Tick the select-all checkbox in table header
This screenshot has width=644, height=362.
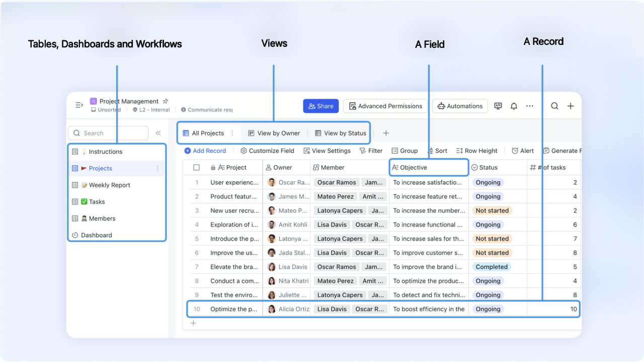coord(197,168)
